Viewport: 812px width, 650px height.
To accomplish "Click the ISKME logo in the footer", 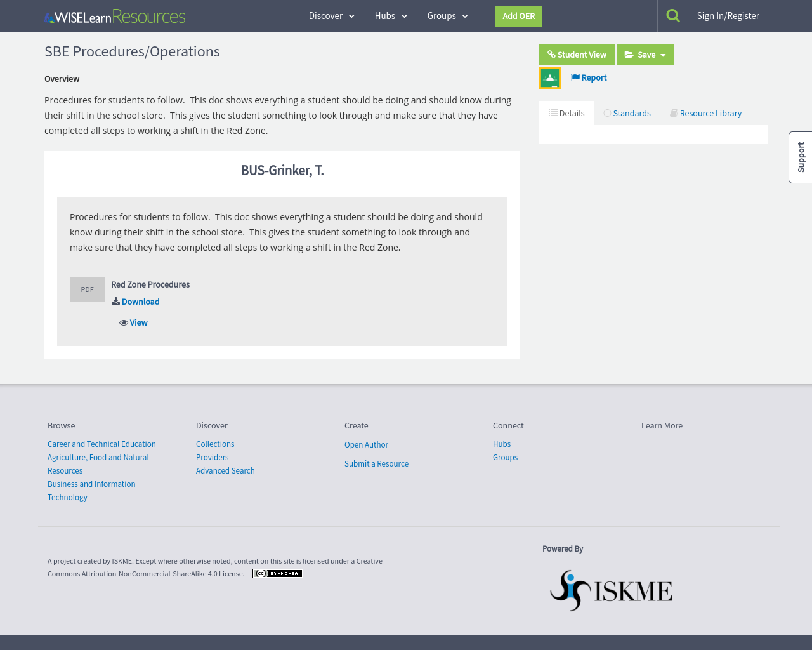I will point(610,589).
